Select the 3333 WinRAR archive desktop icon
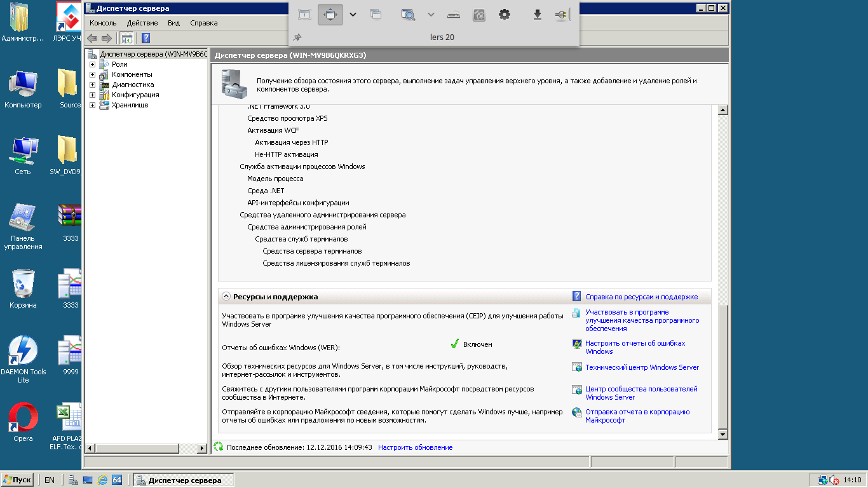 point(71,222)
